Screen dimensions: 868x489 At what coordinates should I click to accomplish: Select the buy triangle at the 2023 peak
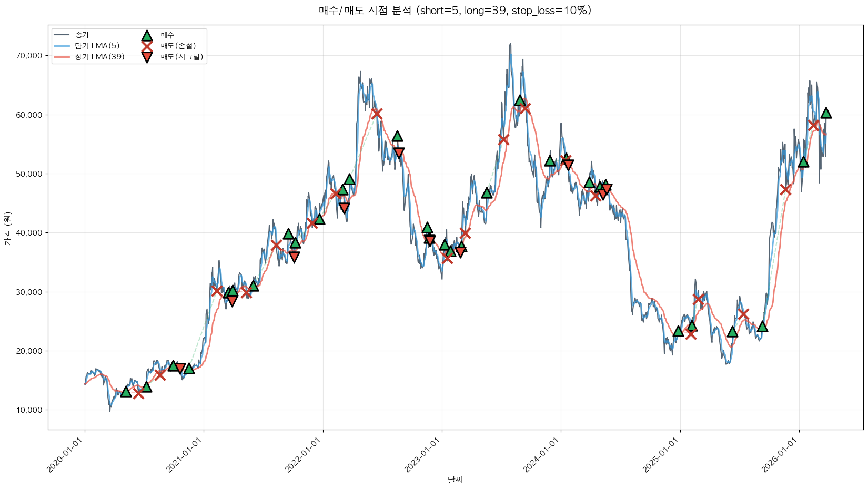click(x=520, y=100)
